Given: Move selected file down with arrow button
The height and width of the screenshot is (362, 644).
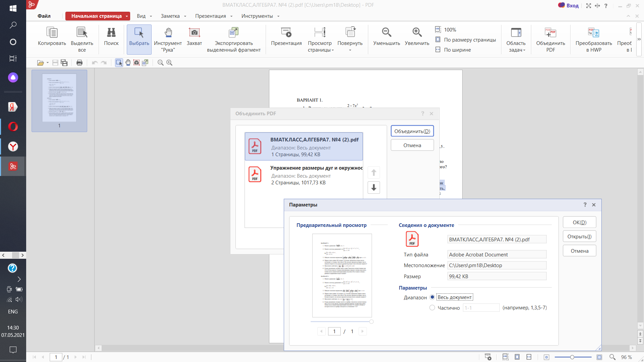Looking at the screenshot, I should [x=374, y=187].
